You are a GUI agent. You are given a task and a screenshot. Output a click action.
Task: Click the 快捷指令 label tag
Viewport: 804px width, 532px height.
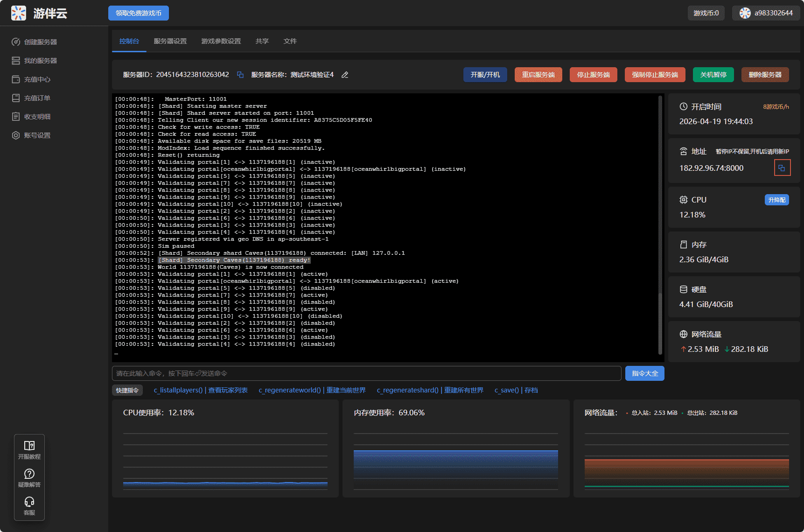click(x=127, y=390)
